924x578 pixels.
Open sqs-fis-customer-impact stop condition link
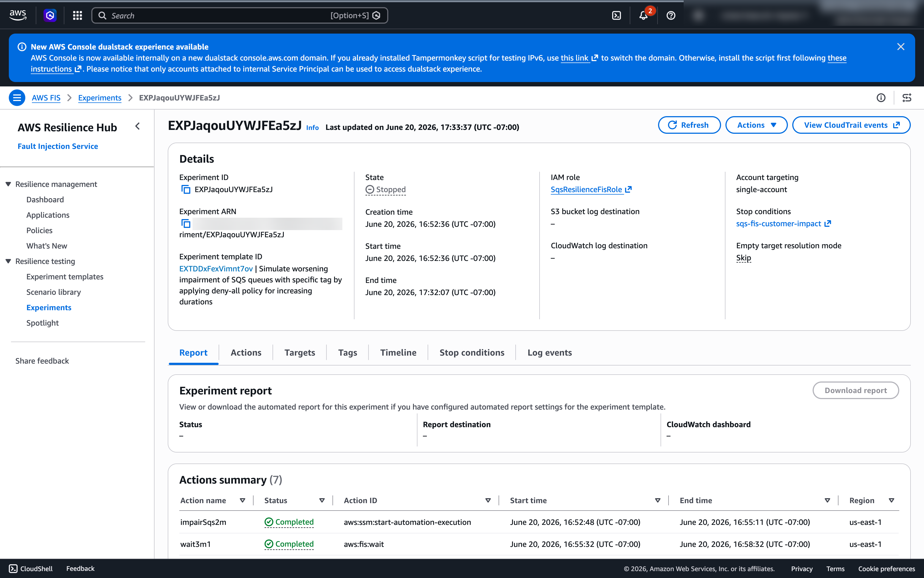click(x=783, y=223)
